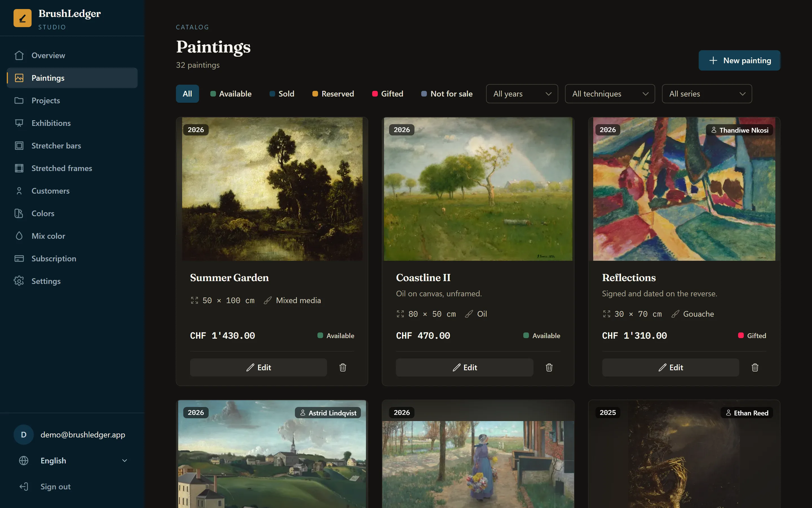812x508 pixels.
Task: Click the demo user avatar D
Action: point(23,435)
